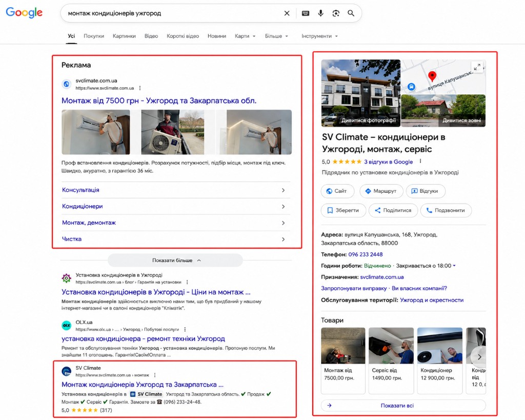525x420 pixels.
Task: Switch to Картинки tab
Action: tap(124, 36)
